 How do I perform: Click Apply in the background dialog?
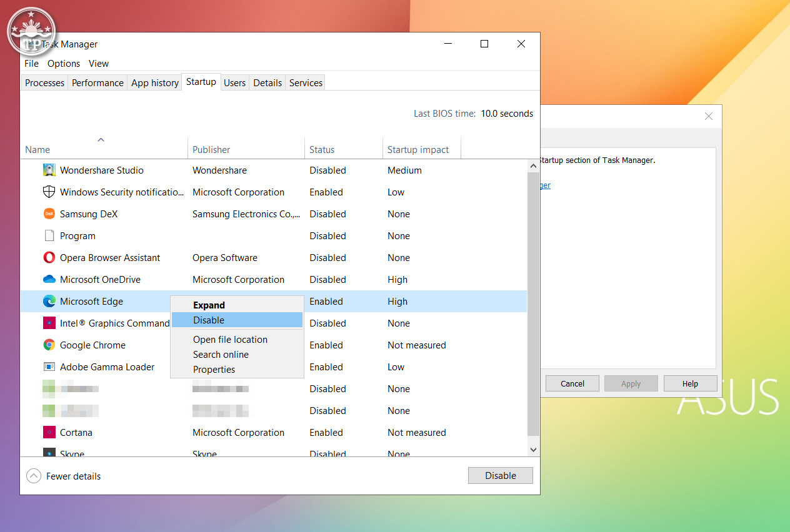click(631, 383)
